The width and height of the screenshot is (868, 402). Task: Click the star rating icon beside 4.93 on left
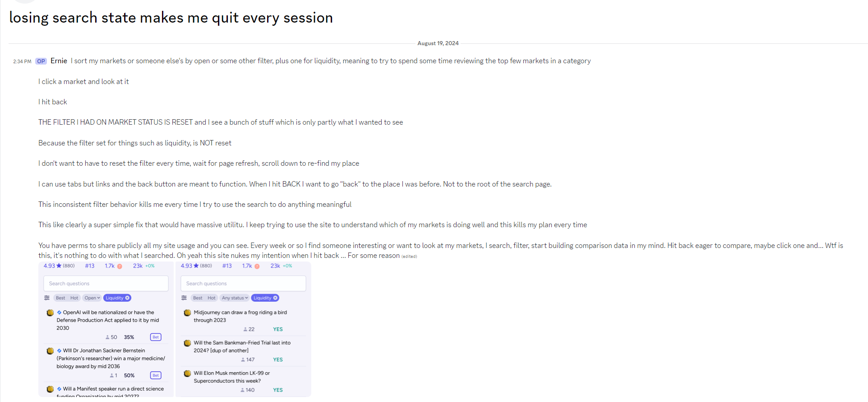coord(59,266)
